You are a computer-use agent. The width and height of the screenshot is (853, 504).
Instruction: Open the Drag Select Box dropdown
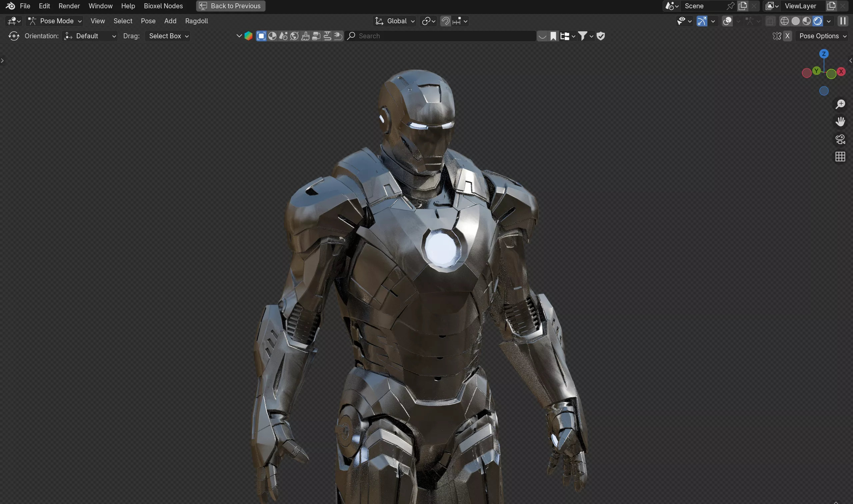coord(168,36)
